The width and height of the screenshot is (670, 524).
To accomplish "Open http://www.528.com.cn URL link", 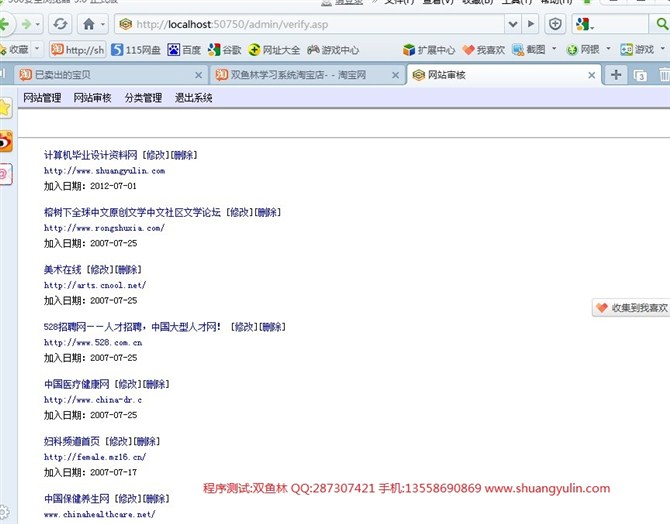I will pos(93,342).
